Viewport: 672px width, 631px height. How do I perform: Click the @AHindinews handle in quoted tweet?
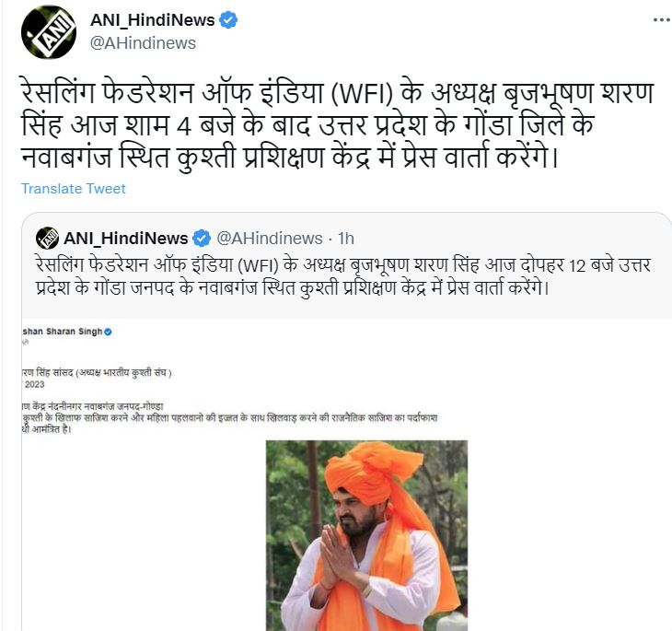270,239
